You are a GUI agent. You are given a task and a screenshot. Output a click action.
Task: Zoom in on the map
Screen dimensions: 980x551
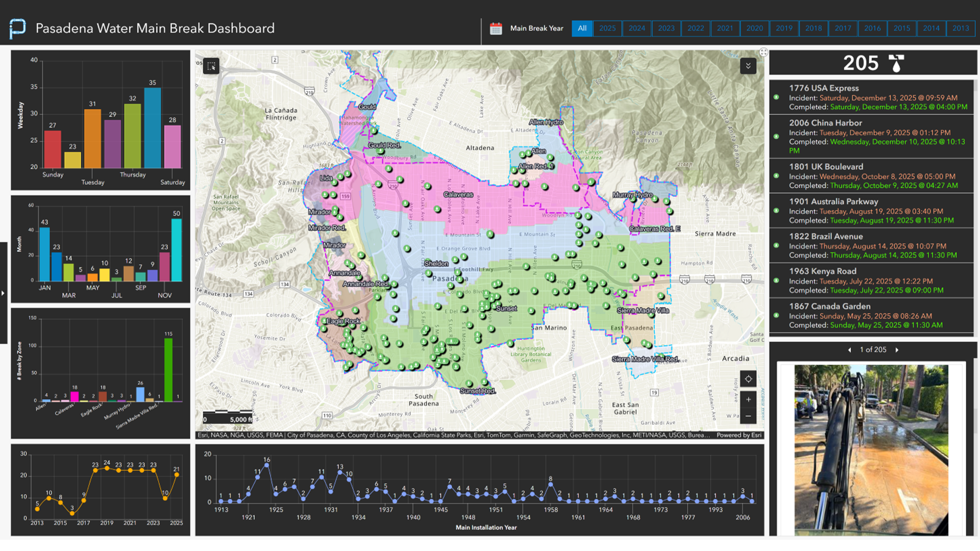pyautogui.click(x=748, y=399)
